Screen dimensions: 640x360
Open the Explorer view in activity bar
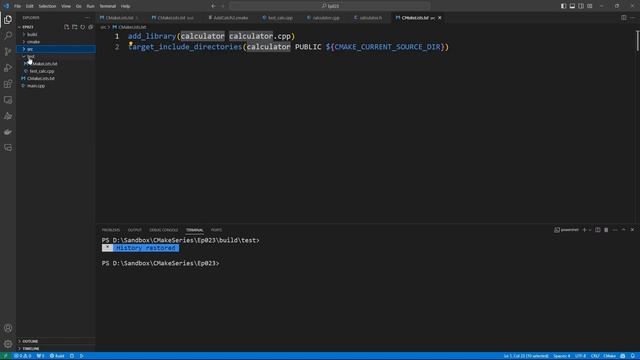[8, 20]
